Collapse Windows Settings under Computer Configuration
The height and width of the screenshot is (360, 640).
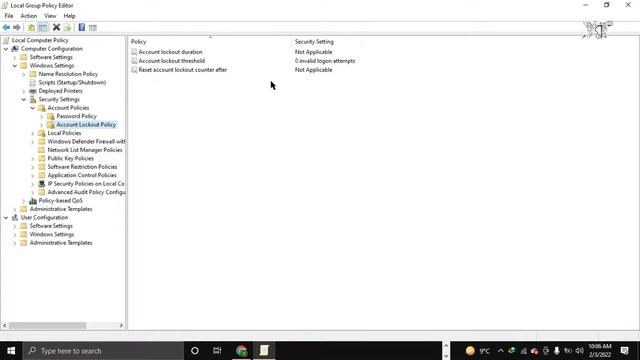click(15, 66)
